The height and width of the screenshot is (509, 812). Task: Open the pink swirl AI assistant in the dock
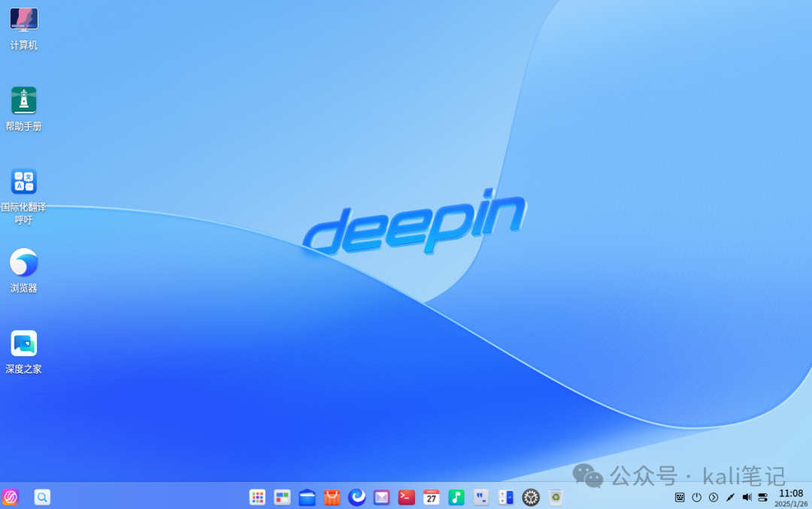pos(11,497)
